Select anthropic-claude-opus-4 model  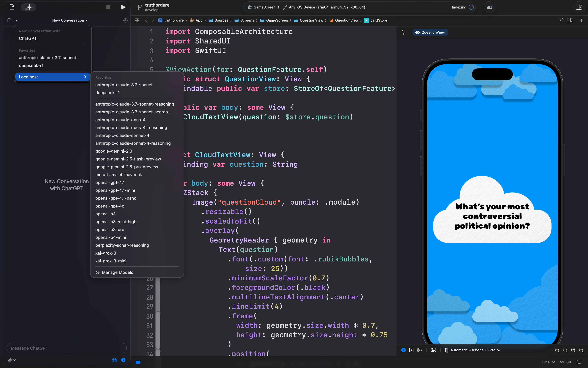(x=120, y=120)
